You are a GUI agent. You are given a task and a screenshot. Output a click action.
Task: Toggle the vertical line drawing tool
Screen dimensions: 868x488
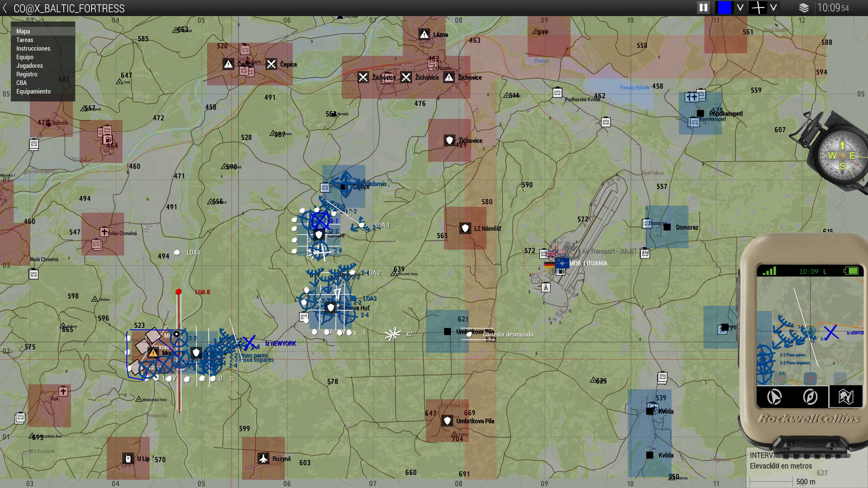coord(703,8)
